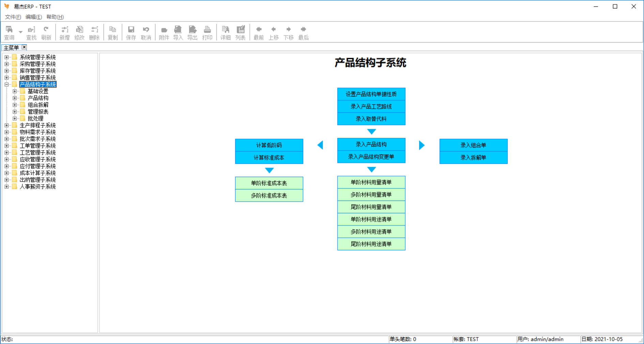The width and height of the screenshot is (644, 344).
Task: Open the 多阶材料用量清单 report
Action: [371, 194]
